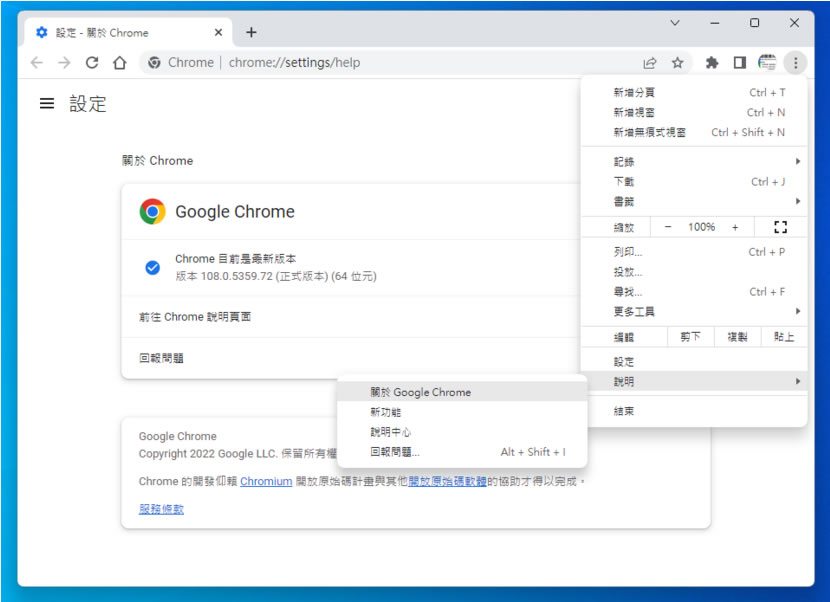The image size is (830, 602).
Task: Select 投放... menu item
Action: 694,272
